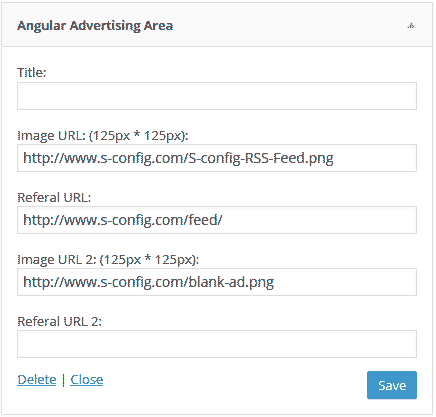The image size is (436, 417).
Task: Place cursor after S-config-RSS-Feed.png text
Action: coord(334,158)
